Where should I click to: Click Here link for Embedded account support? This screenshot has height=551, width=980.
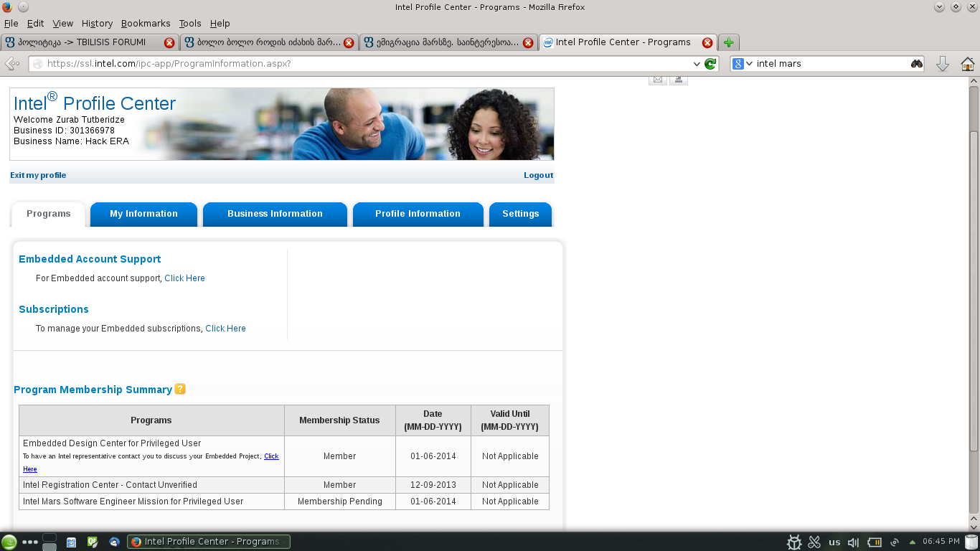pyautogui.click(x=184, y=278)
